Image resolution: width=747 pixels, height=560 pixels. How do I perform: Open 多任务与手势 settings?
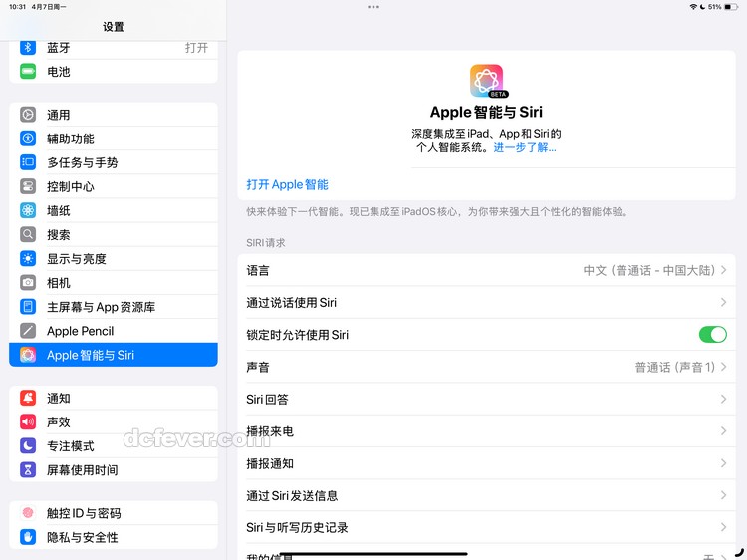coord(114,162)
